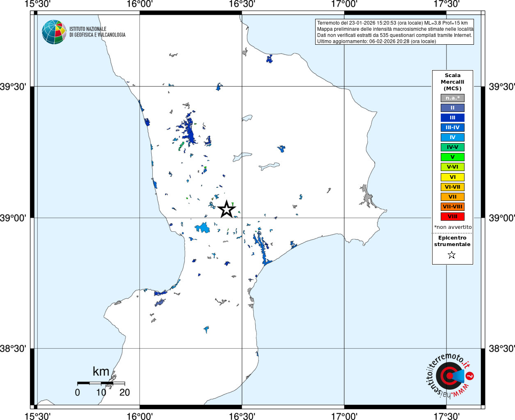Image resolution: width=515 pixels, height=420 pixels.
Task: Click the top 16°30' longitude label
Action: (x=242, y=4)
